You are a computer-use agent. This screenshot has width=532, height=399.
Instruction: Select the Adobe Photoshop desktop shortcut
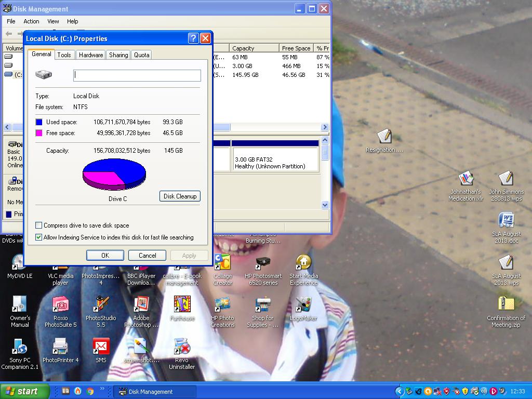(141, 304)
